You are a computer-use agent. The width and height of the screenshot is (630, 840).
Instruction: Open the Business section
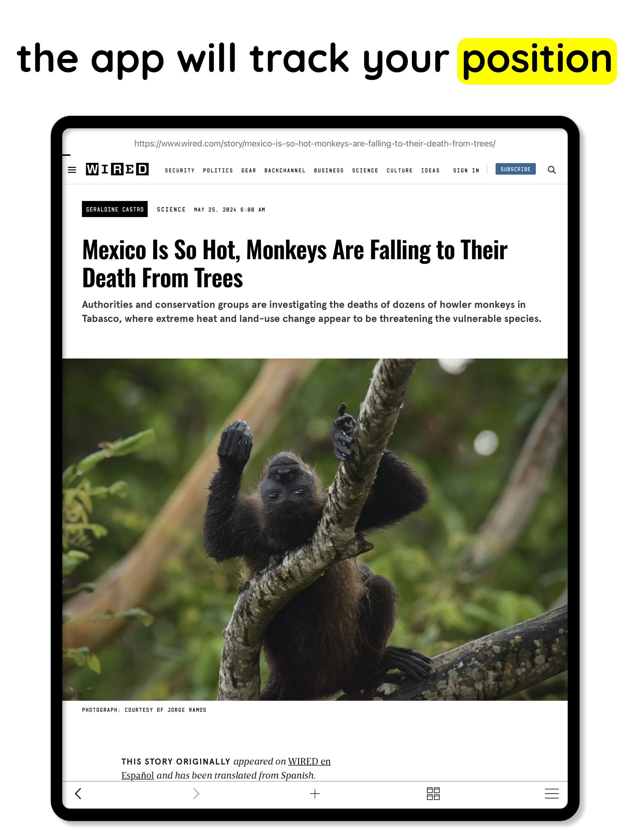point(329,171)
